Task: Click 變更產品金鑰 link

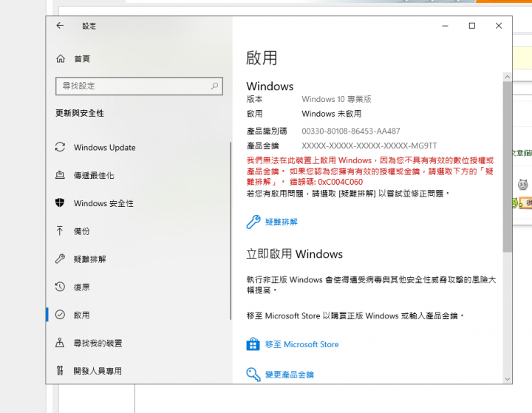Action: (290, 375)
